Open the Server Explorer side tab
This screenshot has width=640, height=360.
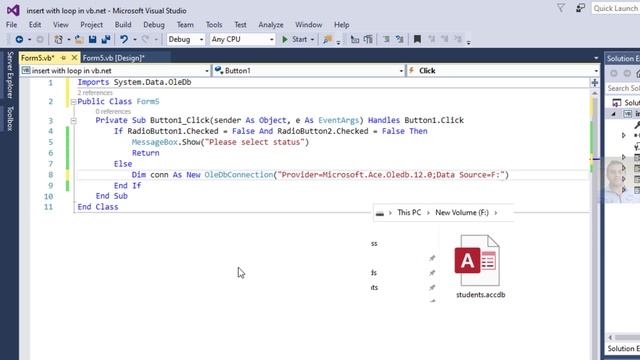click(x=10, y=75)
